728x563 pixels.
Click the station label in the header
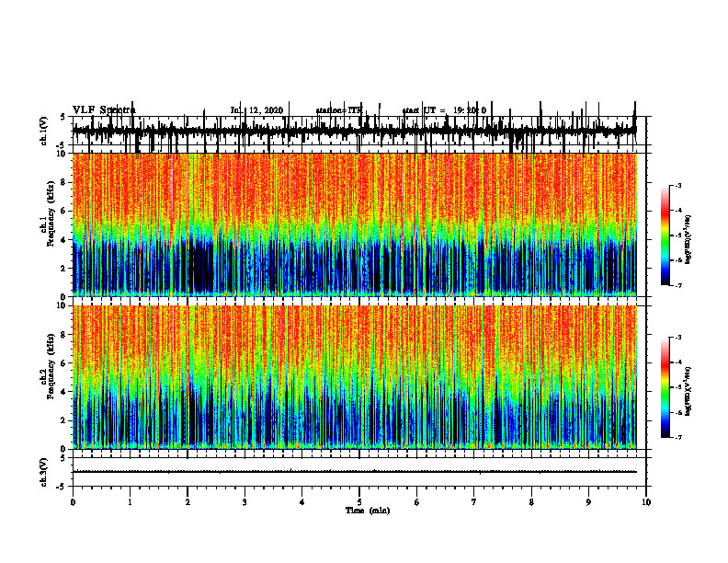coord(339,110)
